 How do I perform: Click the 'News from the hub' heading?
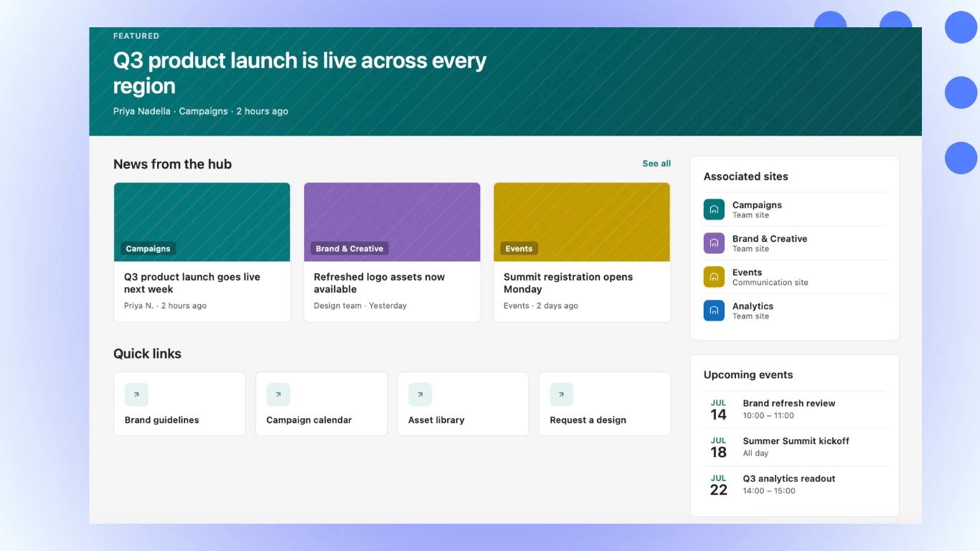[172, 164]
